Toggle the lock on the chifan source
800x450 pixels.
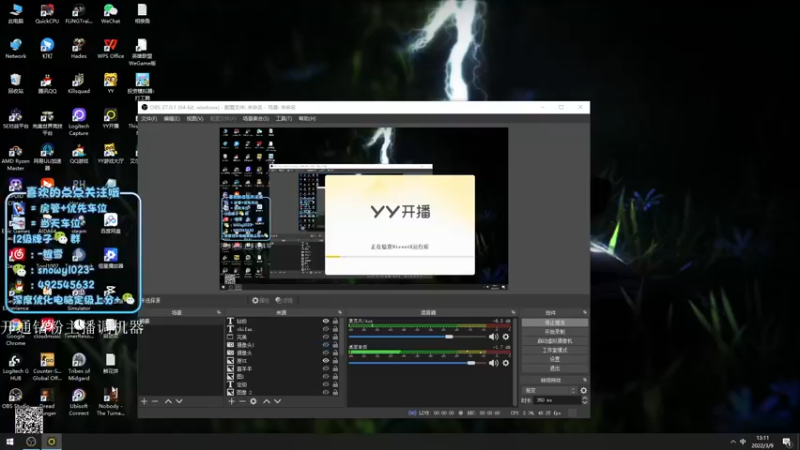coord(335,329)
